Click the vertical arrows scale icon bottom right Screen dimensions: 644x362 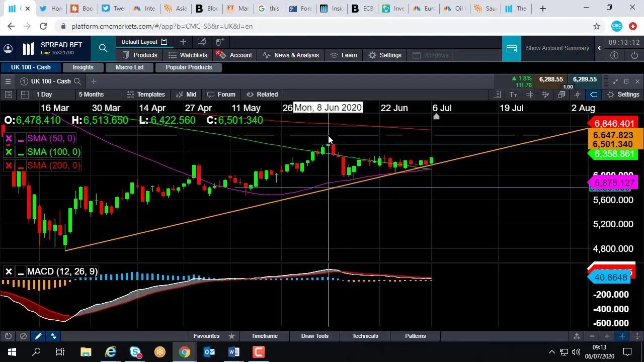[x=637, y=336]
